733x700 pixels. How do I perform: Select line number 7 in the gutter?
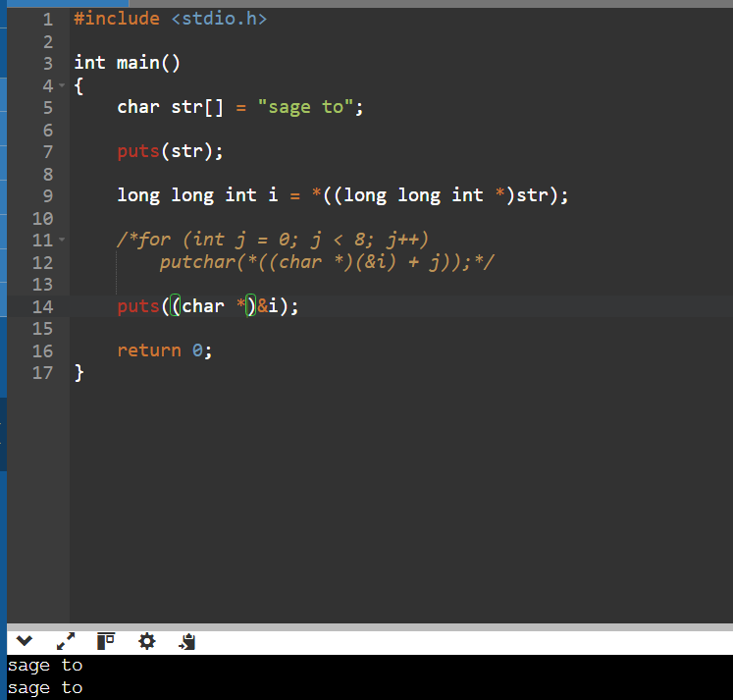tap(48, 152)
